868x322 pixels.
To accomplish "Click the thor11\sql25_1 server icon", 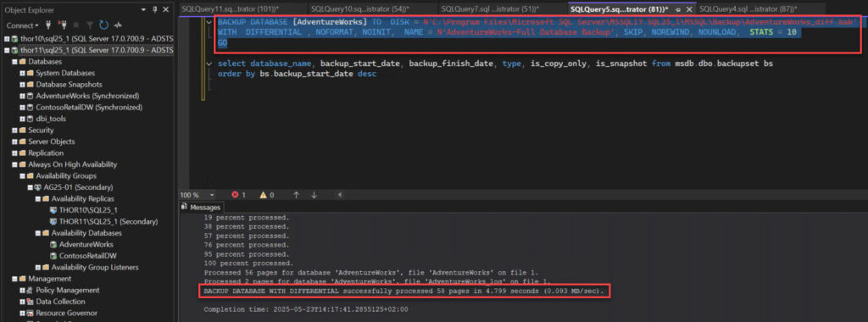I will (x=14, y=50).
